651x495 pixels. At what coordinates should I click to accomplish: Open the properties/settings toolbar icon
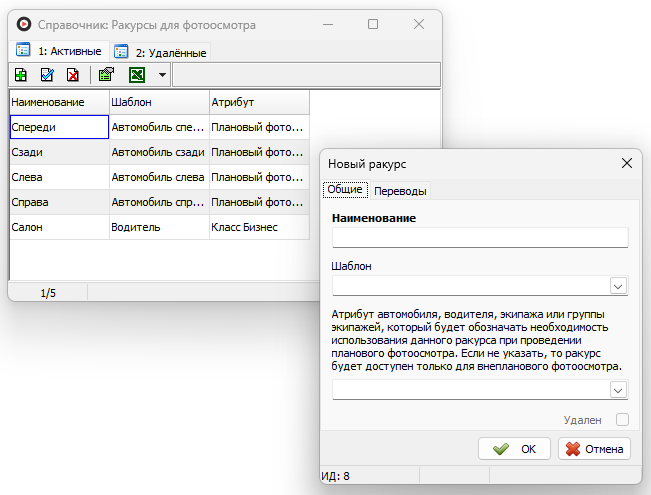click(x=106, y=75)
